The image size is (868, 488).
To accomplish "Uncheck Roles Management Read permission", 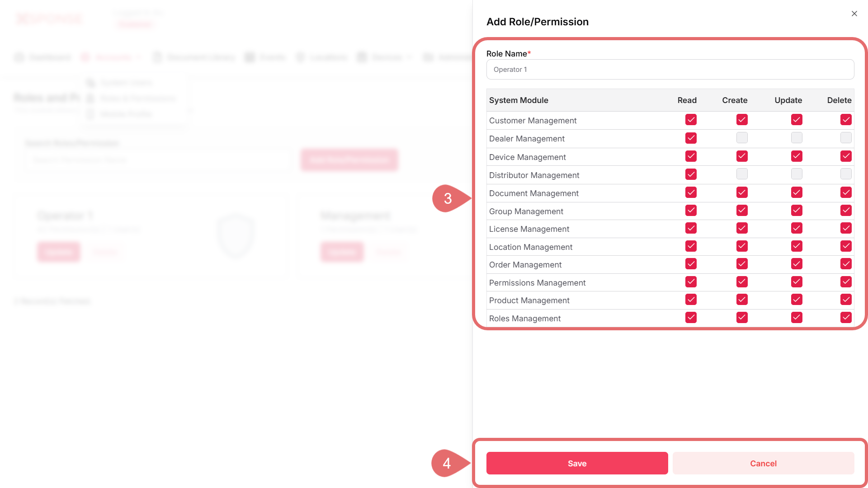I will tap(691, 318).
